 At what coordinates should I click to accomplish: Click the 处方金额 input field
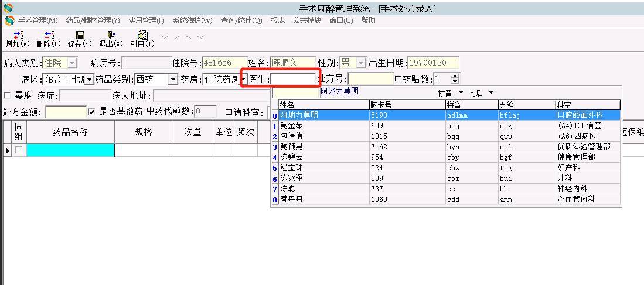click(x=66, y=112)
